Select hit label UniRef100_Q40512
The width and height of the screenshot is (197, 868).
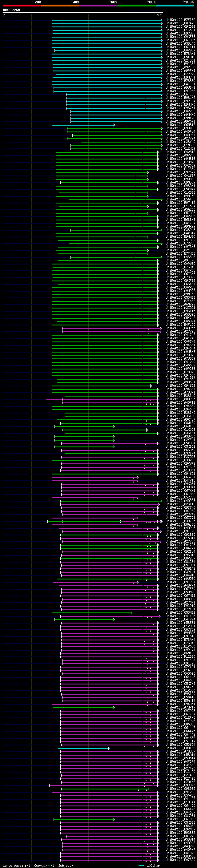coord(180,152)
